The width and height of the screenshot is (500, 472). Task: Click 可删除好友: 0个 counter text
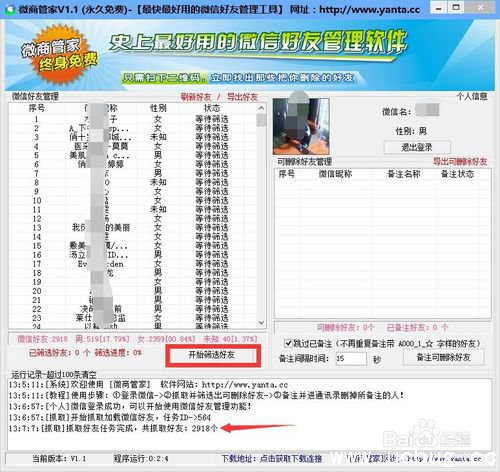345,328
